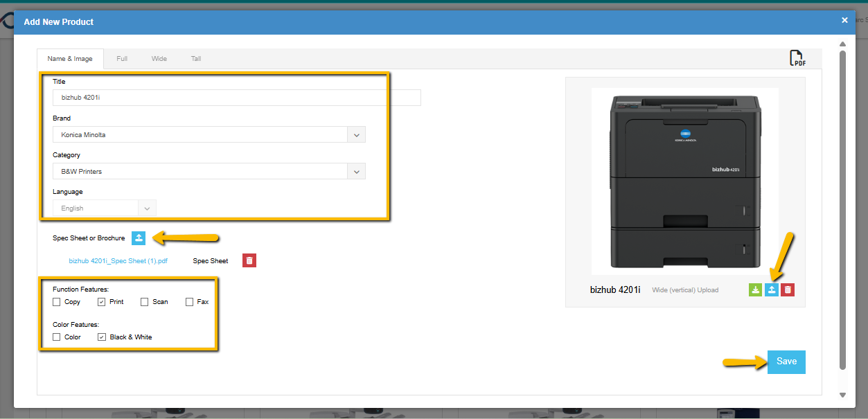
Task: Uncheck the Print function feature
Action: click(x=101, y=302)
